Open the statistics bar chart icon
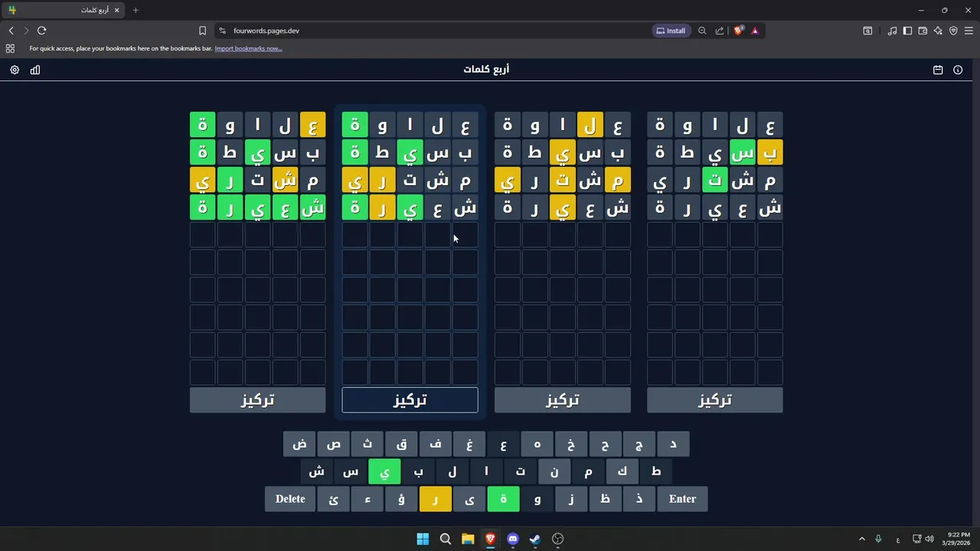The image size is (980, 551). click(x=35, y=70)
